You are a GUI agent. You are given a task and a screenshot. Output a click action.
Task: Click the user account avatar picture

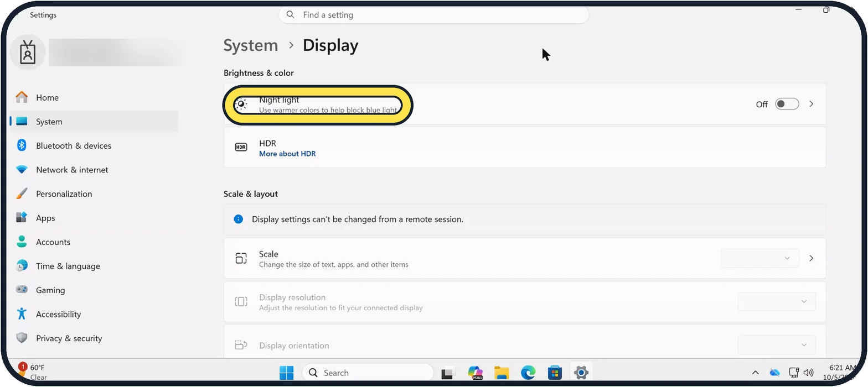click(x=28, y=53)
